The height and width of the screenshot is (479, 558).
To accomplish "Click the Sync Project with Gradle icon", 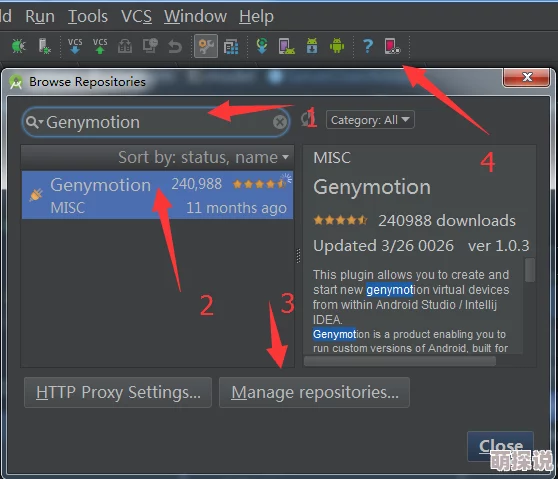I will [262, 46].
